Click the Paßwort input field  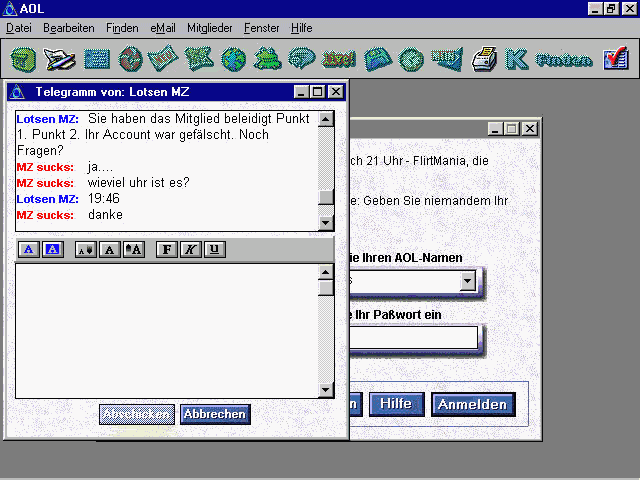coord(413,337)
